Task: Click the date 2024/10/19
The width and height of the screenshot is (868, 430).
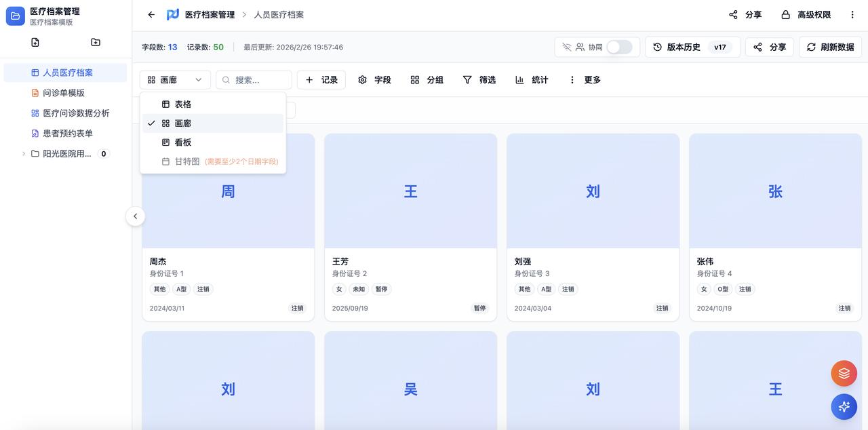Action: 714,308
